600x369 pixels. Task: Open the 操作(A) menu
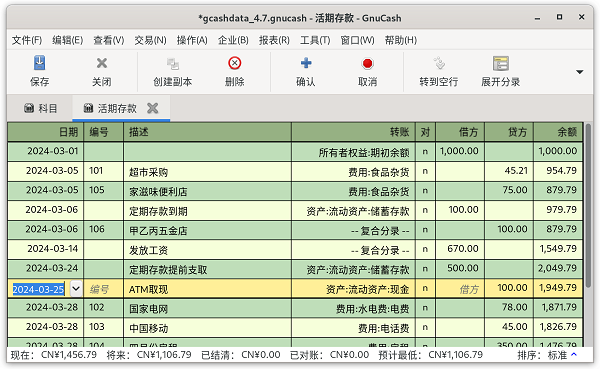[x=192, y=40]
